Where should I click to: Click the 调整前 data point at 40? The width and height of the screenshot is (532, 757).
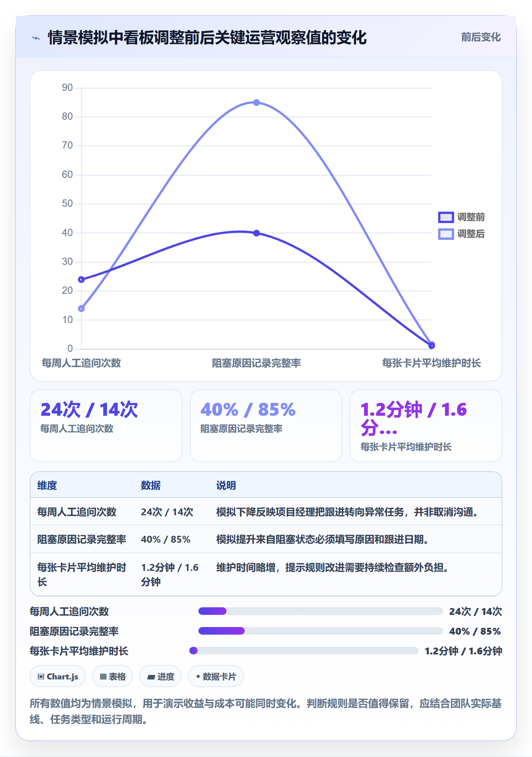[x=256, y=233]
